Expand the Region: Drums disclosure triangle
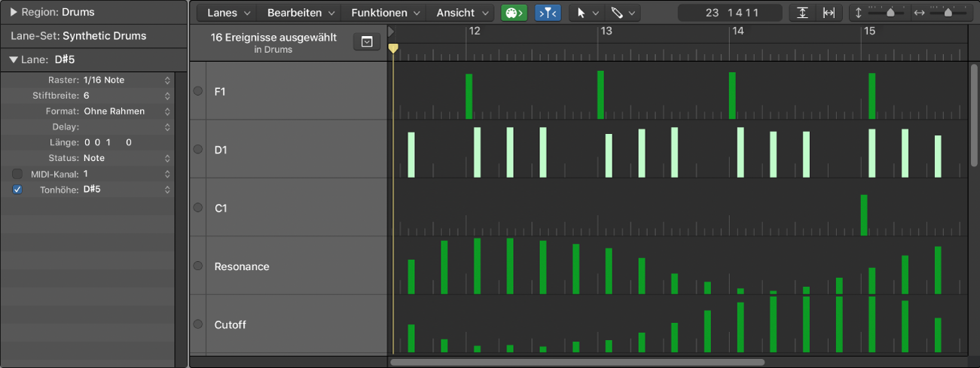The width and height of the screenshot is (980, 368). pos(14,12)
